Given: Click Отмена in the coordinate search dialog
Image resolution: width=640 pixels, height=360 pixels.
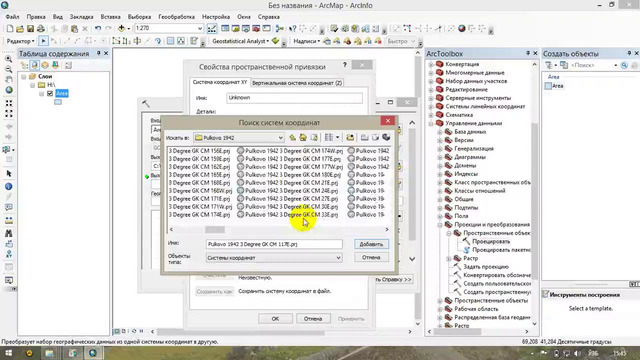Looking at the screenshot, I should (371, 258).
